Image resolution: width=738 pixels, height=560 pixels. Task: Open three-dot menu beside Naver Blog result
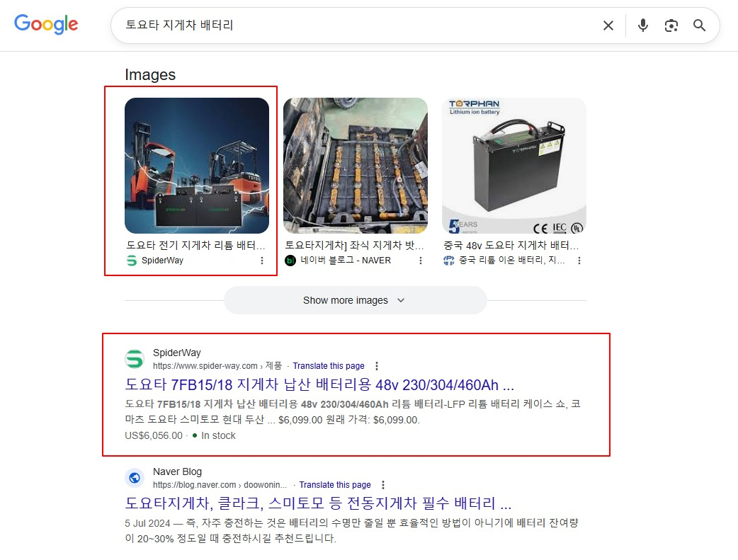(383, 485)
